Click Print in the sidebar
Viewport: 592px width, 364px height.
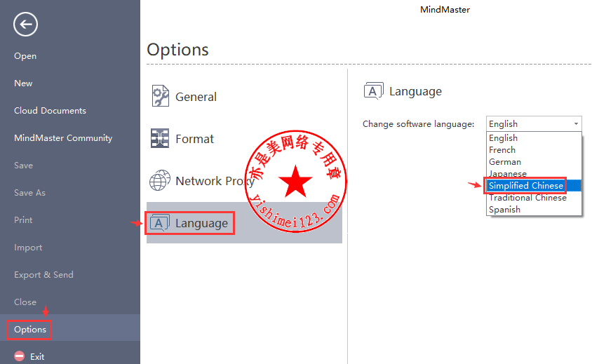pos(23,220)
